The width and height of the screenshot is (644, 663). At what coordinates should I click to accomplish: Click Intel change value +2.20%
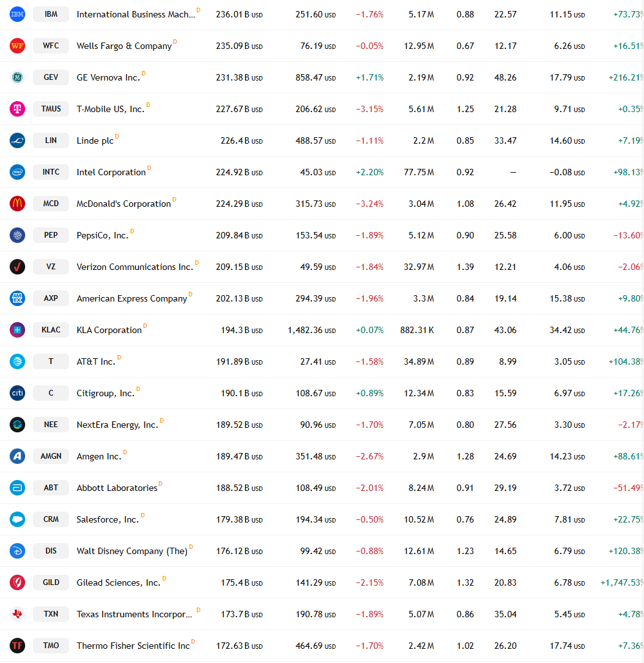(x=370, y=173)
